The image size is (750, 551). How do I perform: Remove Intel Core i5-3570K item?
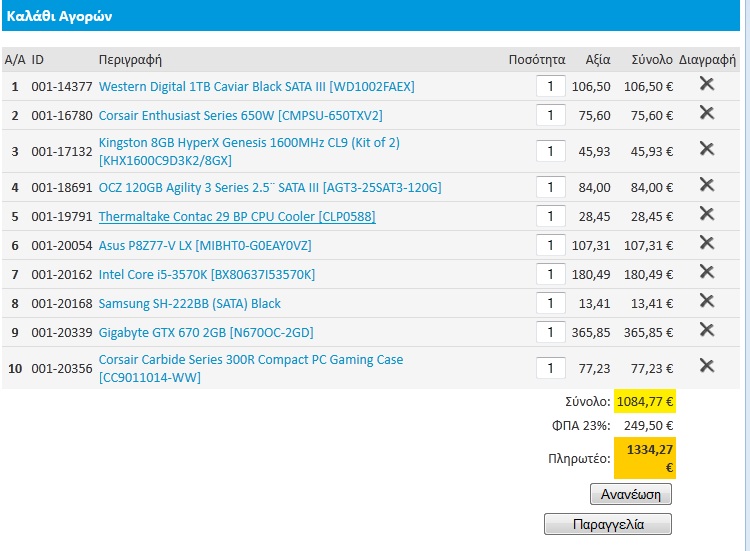coord(706,272)
